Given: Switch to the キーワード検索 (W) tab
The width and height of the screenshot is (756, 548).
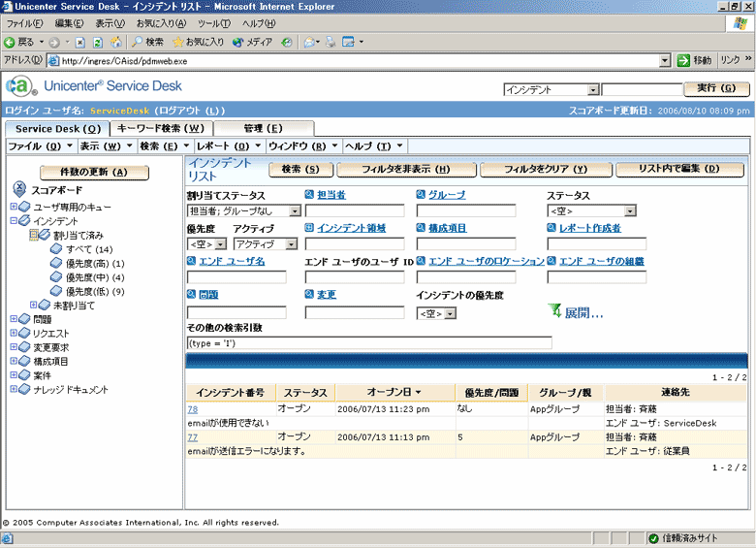Looking at the screenshot, I should pos(161,129).
